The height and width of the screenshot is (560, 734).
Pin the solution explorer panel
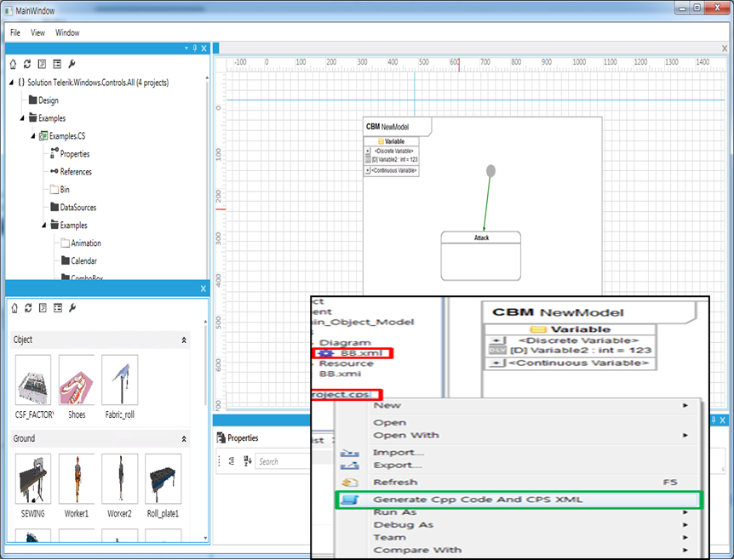[x=194, y=49]
